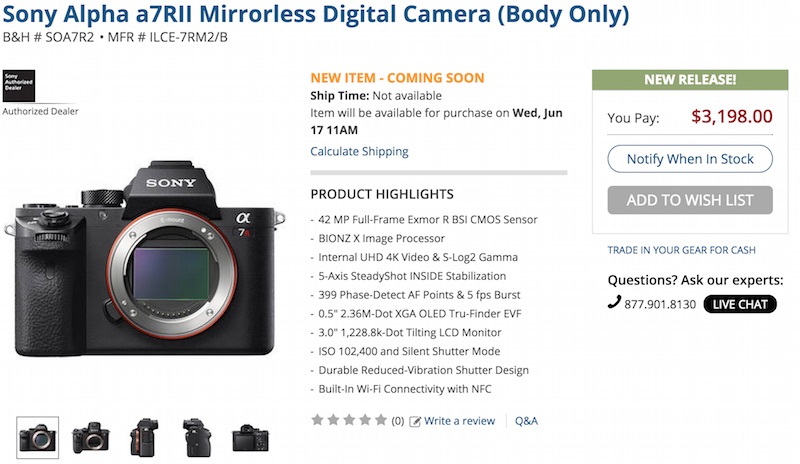800x464 pixels.
Task: Start a Live Chat with experts
Action: point(740,303)
